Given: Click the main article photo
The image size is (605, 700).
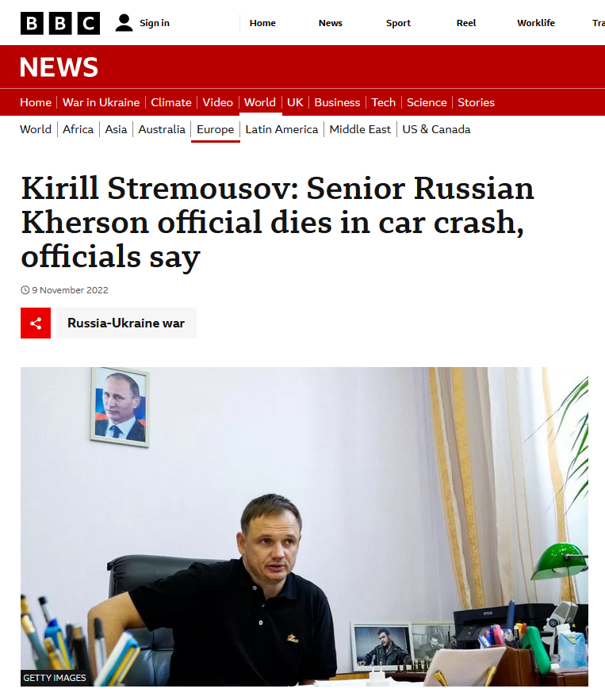Looking at the screenshot, I should tap(304, 526).
